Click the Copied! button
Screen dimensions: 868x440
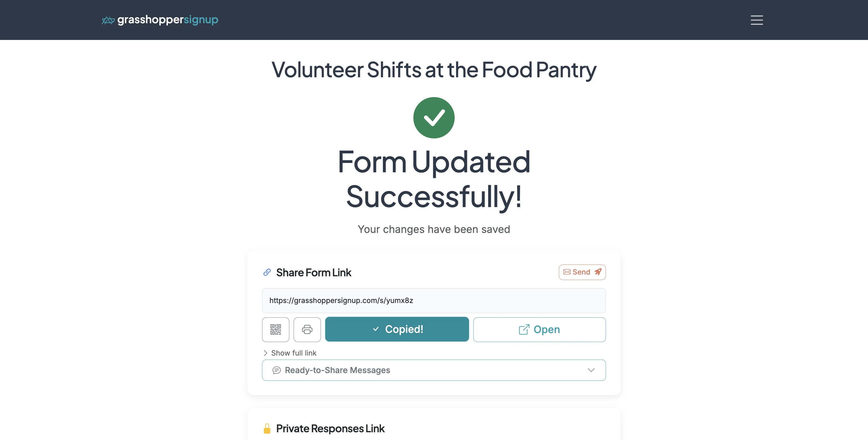(397, 329)
